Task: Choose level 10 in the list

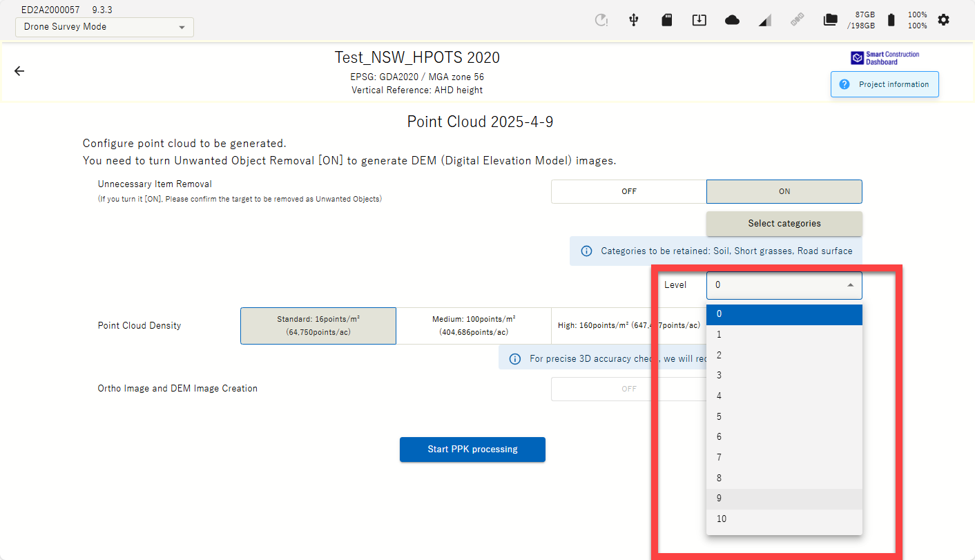Action: [784, 519]
